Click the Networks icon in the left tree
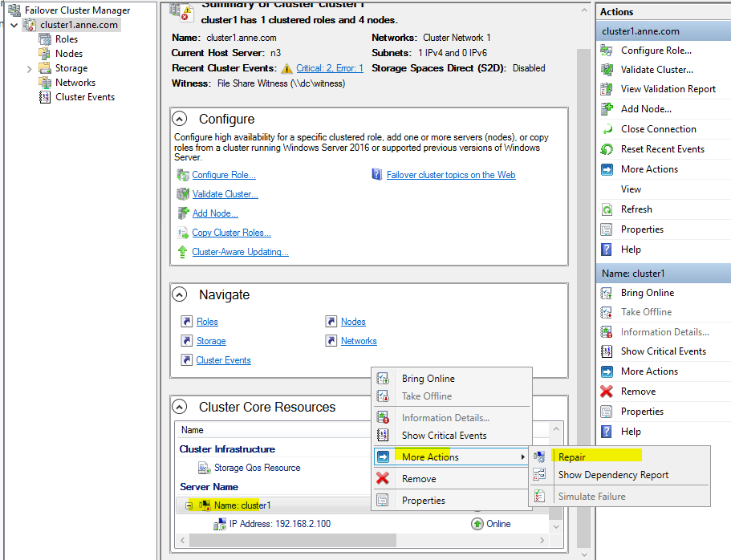The image size is (731, 560). pos(45,83)
